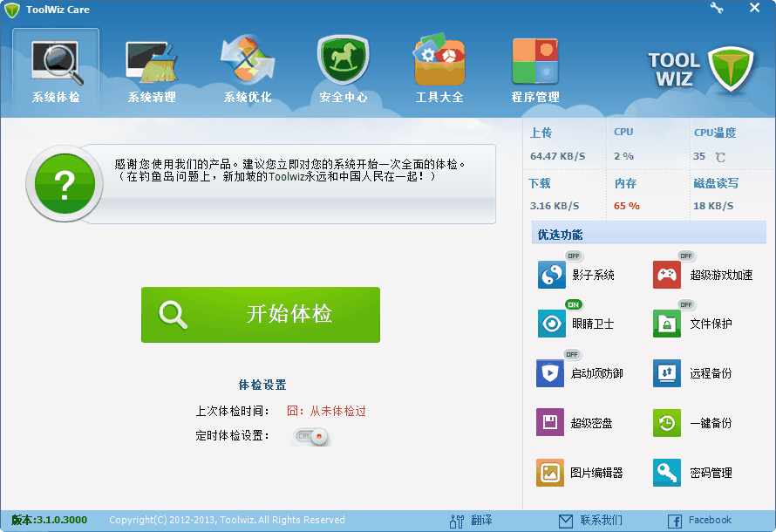
Task: Click the translate tools icon in footer
Action: click(x=456, y=521)
